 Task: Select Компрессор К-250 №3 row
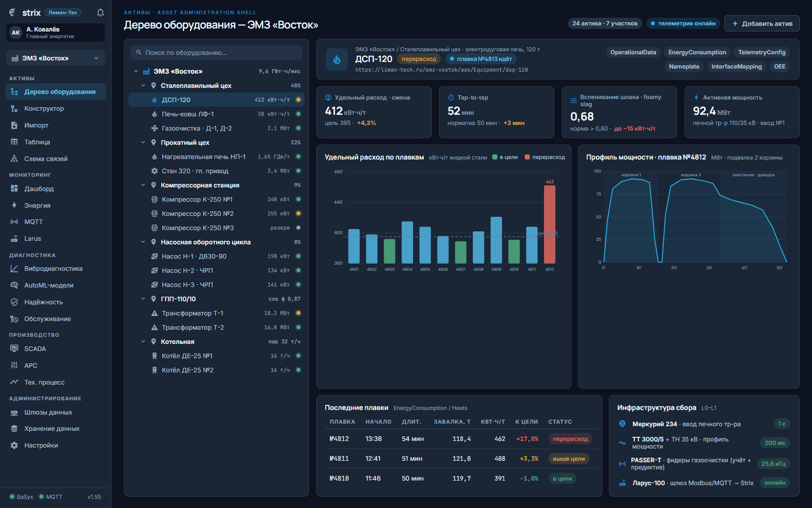(216, 228)
